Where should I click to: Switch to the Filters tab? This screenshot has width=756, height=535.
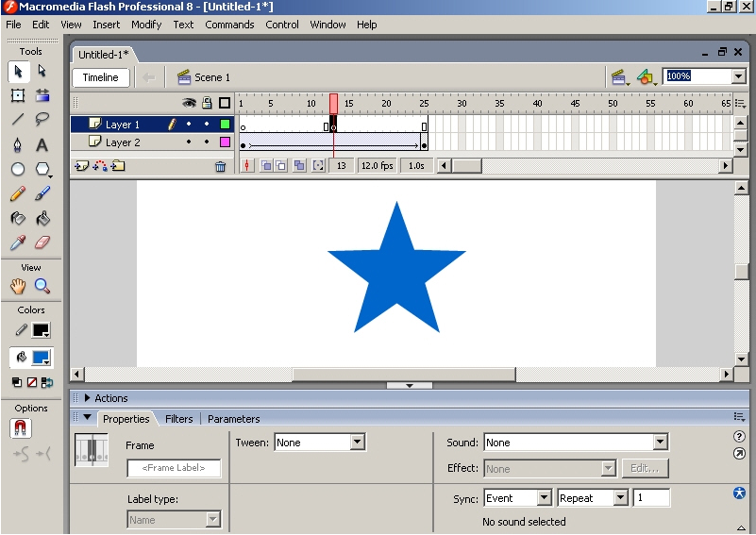tap(179, 419)
